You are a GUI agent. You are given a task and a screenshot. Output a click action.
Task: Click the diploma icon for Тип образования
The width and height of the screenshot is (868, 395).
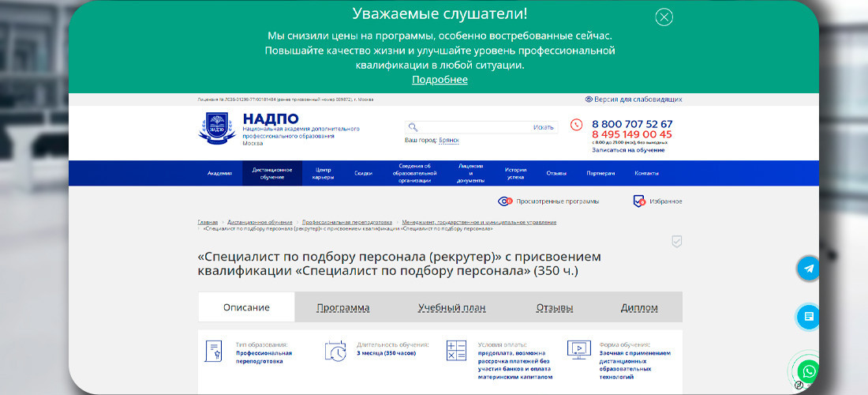(x=213, y=352)
